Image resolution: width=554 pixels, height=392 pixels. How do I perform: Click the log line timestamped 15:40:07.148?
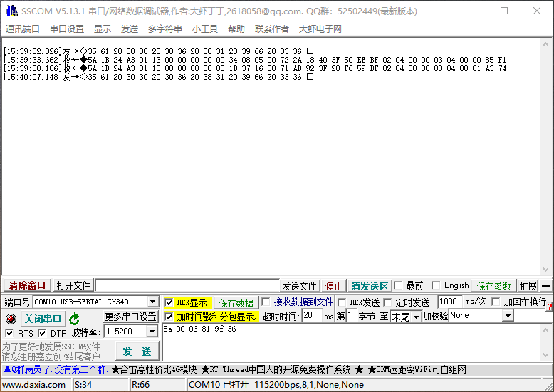pos(158,77)
